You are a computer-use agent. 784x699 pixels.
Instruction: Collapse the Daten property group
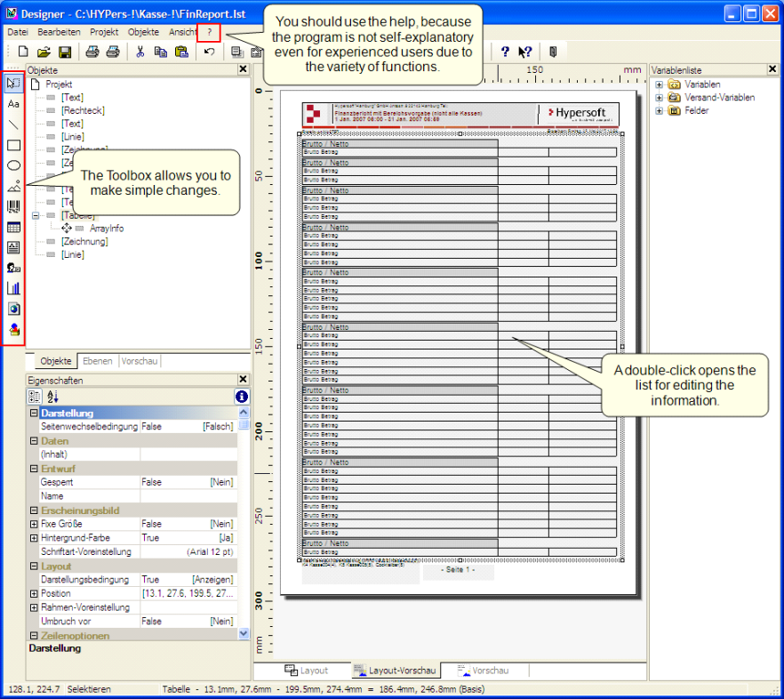tap(34, 441)
